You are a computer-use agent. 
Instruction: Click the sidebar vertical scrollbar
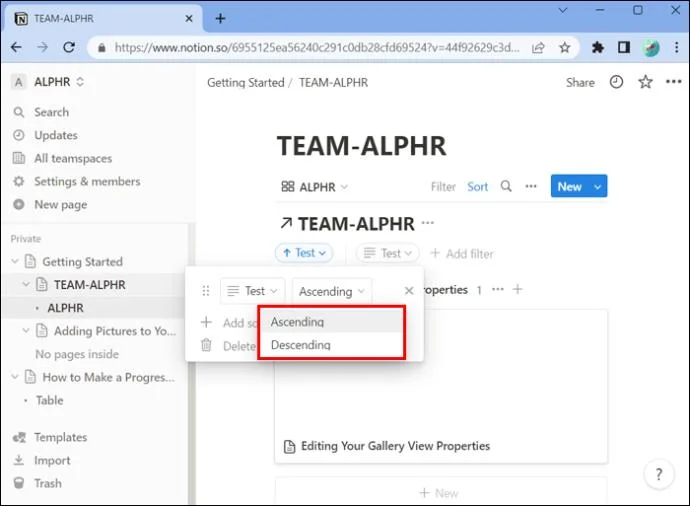(x=191, y=363)
